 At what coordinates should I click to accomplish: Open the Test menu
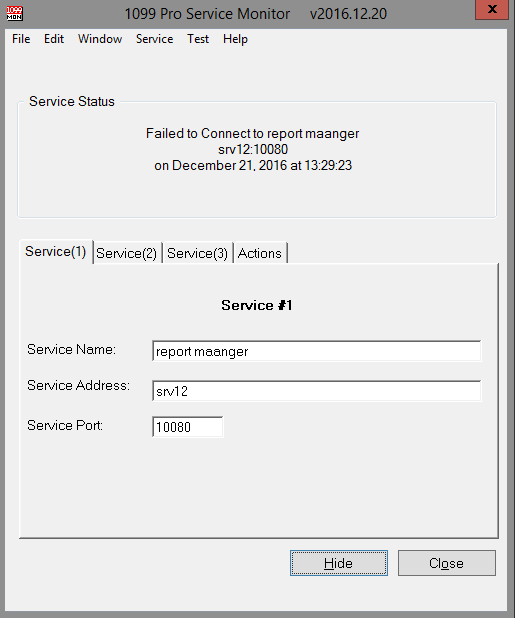click(198, 39)
